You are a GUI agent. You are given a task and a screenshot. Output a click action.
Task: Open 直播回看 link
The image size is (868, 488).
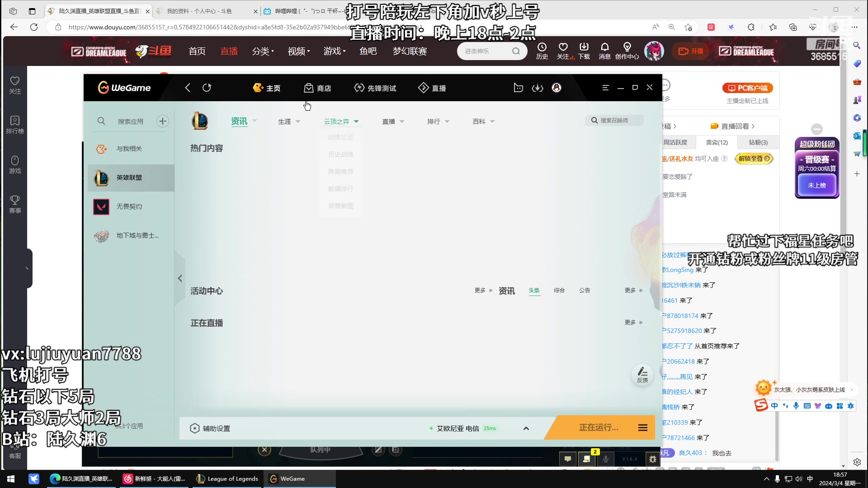tap(732, 126)
